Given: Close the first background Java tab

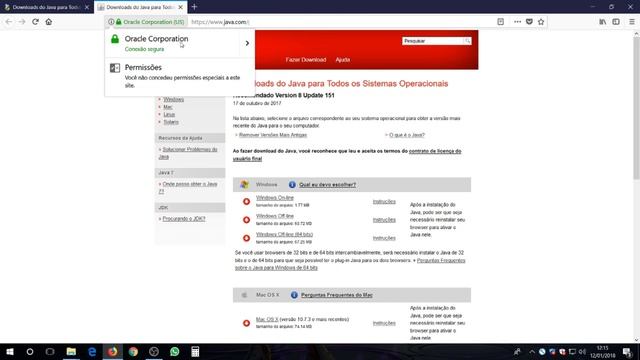Looking at the screenshot, I should coord(87,7).
